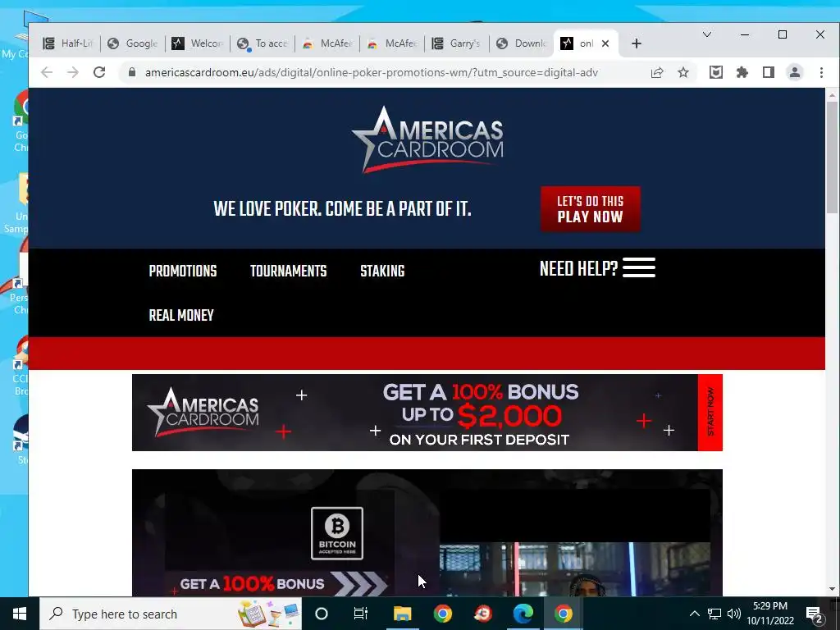Toggle the Chrome side panel icon
The width and height of the screenshot is (840, 630).
coord(768,72)
